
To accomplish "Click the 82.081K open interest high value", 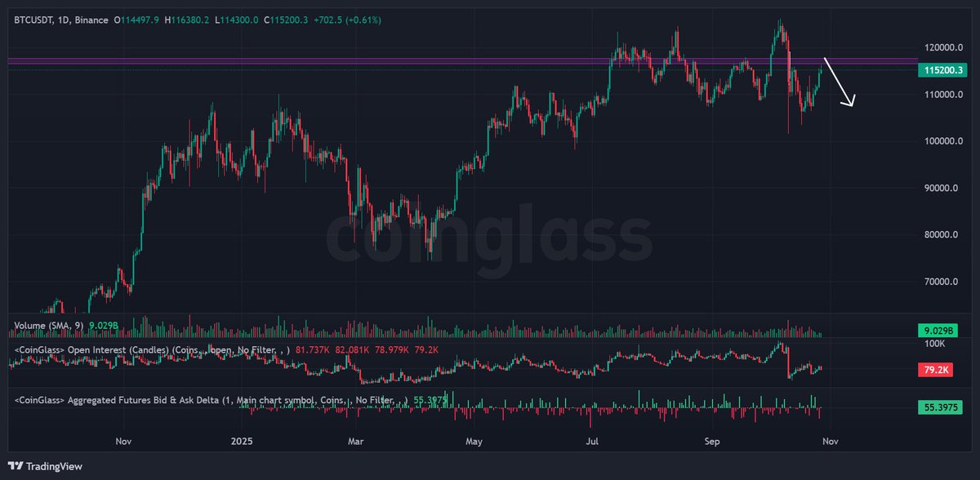I will [353, 350].
